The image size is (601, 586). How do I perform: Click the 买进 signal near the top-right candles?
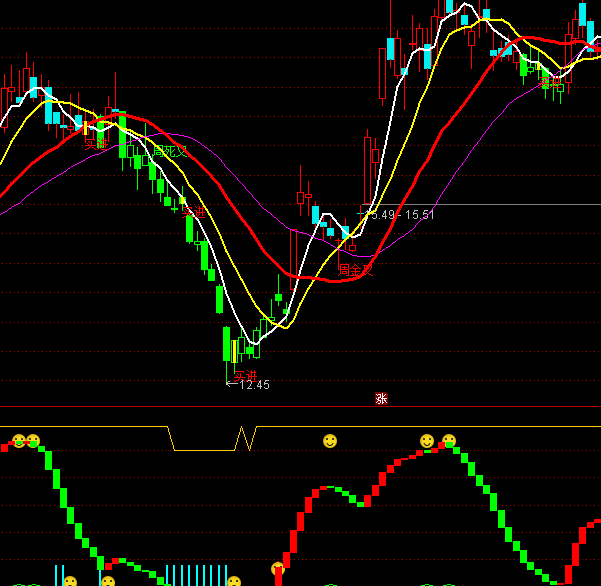550,82
